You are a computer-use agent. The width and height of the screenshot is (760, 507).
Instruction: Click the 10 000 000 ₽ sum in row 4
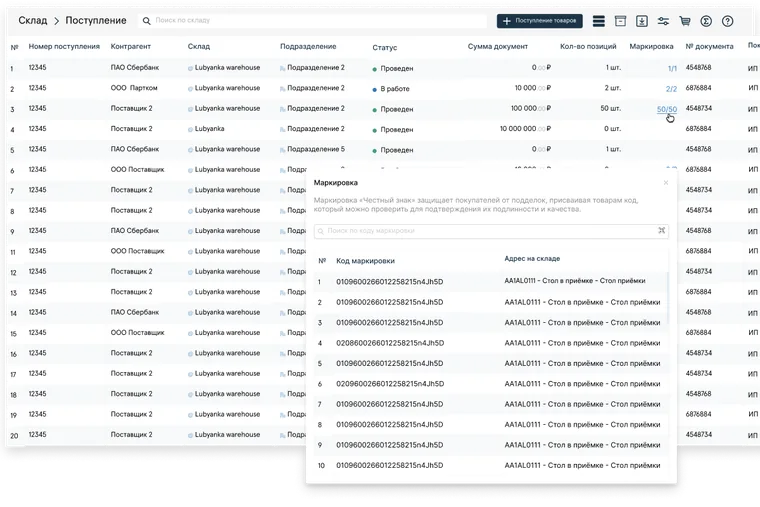[x=525, y=128]
